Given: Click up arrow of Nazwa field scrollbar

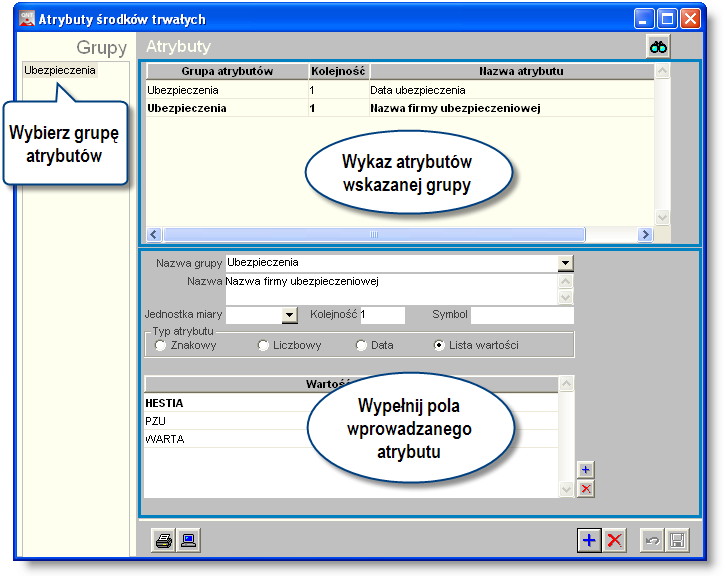Looking at the screenshot, I should coord(565,281).
